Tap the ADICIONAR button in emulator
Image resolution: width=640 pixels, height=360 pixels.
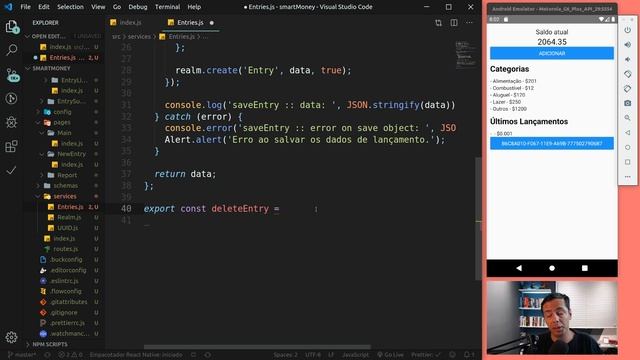(552, 53)
